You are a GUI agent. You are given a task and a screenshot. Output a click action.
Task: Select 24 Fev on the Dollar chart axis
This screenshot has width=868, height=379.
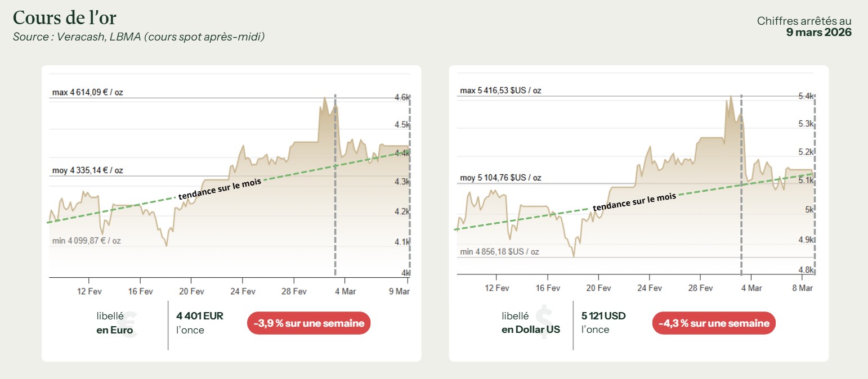(x=649, y=288)
